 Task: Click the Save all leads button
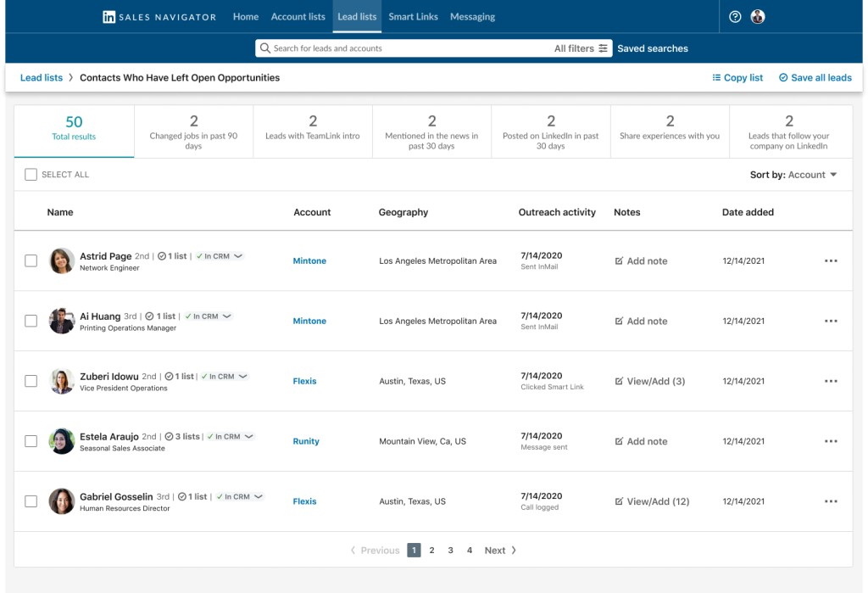coord(814,77)
